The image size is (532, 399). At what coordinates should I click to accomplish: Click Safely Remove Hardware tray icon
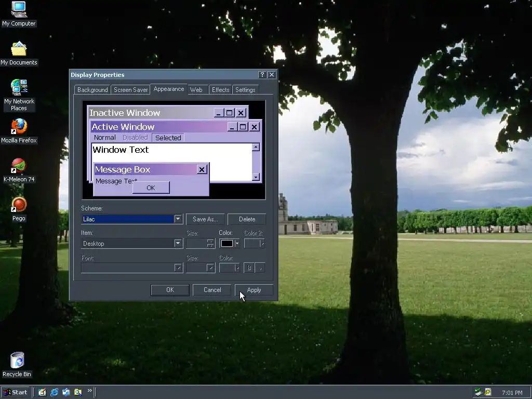point(478,392)
